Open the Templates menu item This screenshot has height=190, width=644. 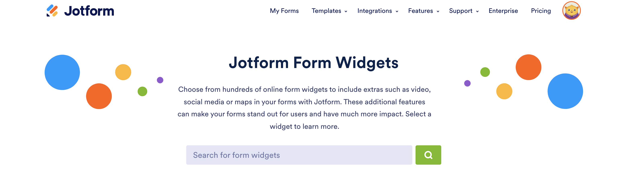tap(326, 11)
